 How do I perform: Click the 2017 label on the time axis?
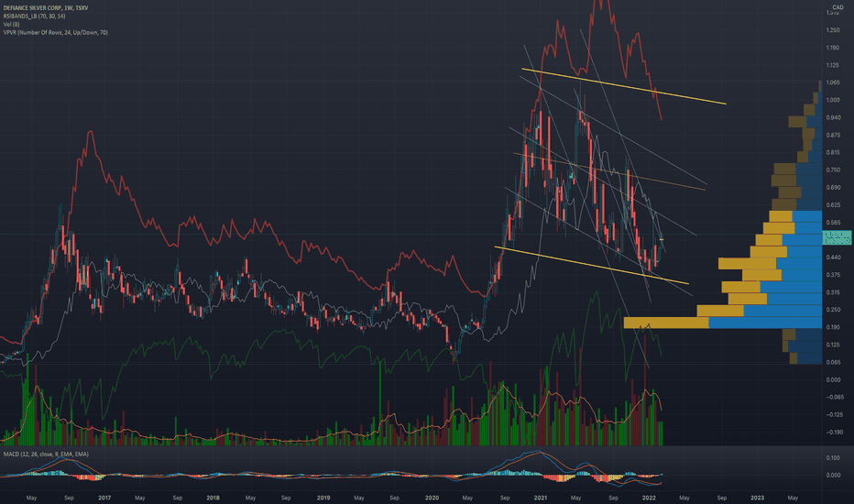[x=104, y=498]
